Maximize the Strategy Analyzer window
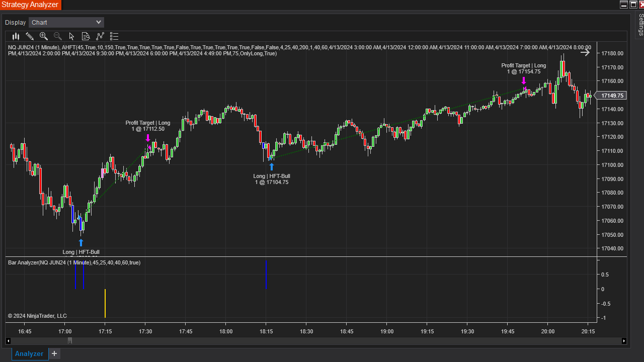The height and width of the screenshot is (362, 644). tap(633, 5)
